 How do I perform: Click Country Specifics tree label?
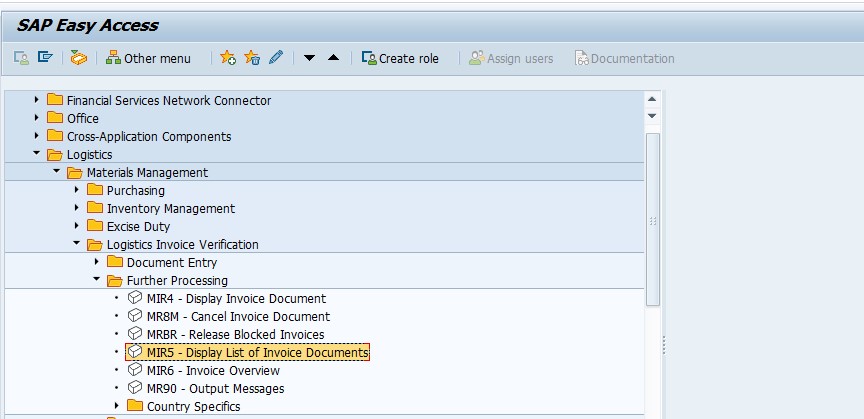pos(193,407)
